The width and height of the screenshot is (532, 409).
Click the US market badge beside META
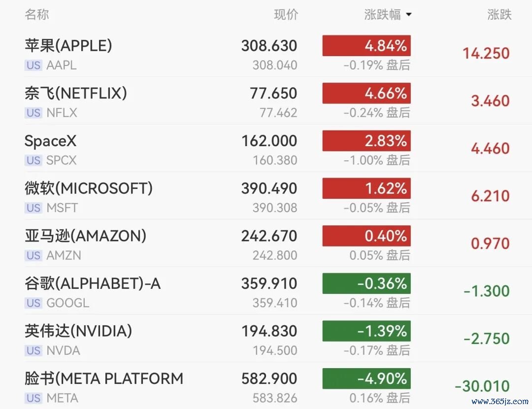tap(33, 398)
